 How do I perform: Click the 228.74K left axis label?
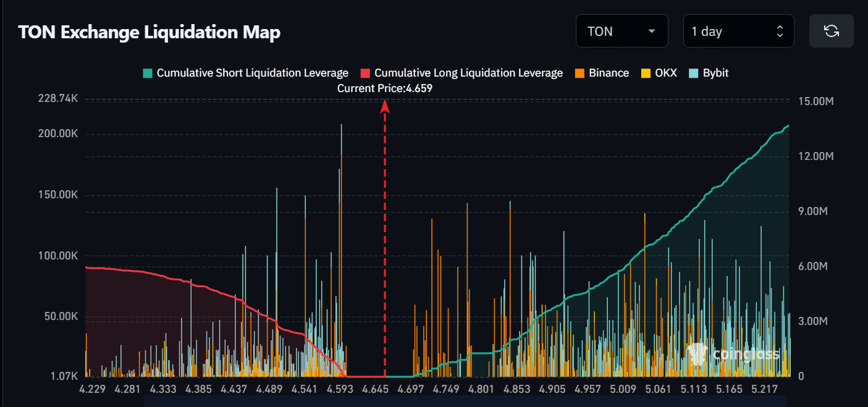point(57,99)
